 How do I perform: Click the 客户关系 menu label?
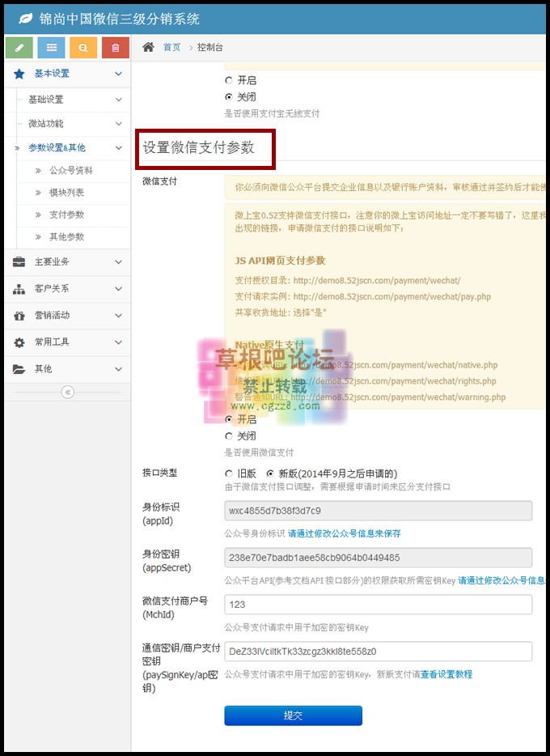point(52,289)
